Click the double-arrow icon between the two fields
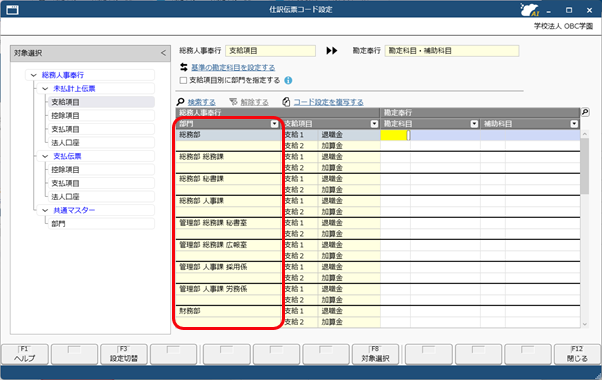Screen dimensions: 602x380 pyautogui.click(x=332, y=51)
